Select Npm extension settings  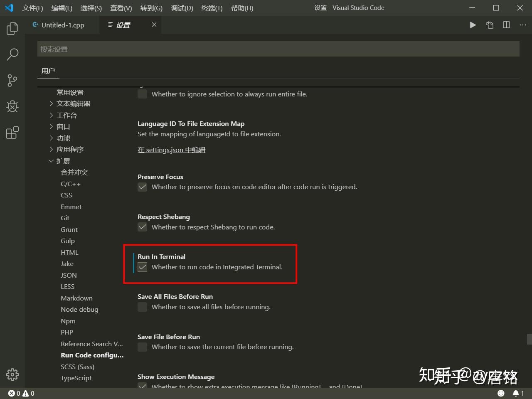68,321
